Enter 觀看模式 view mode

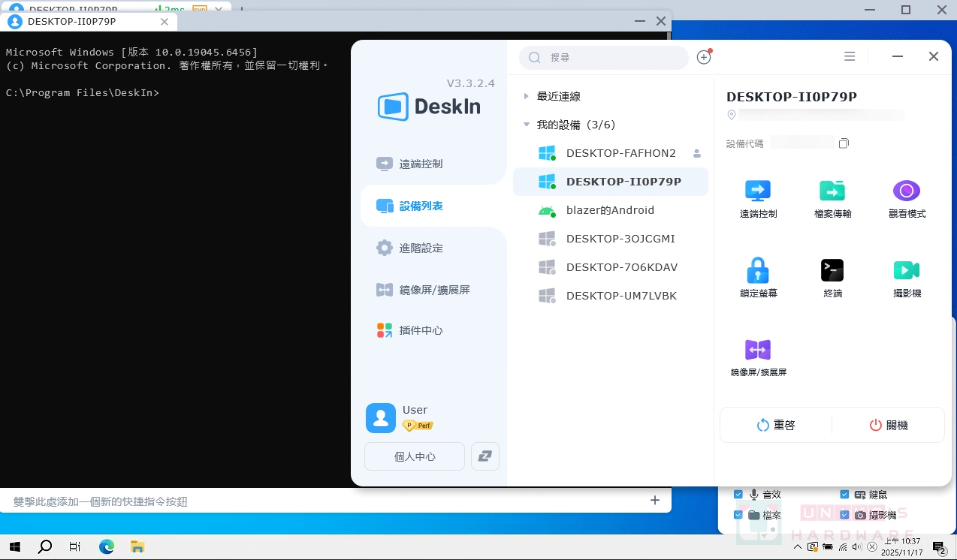pos(906,197)
